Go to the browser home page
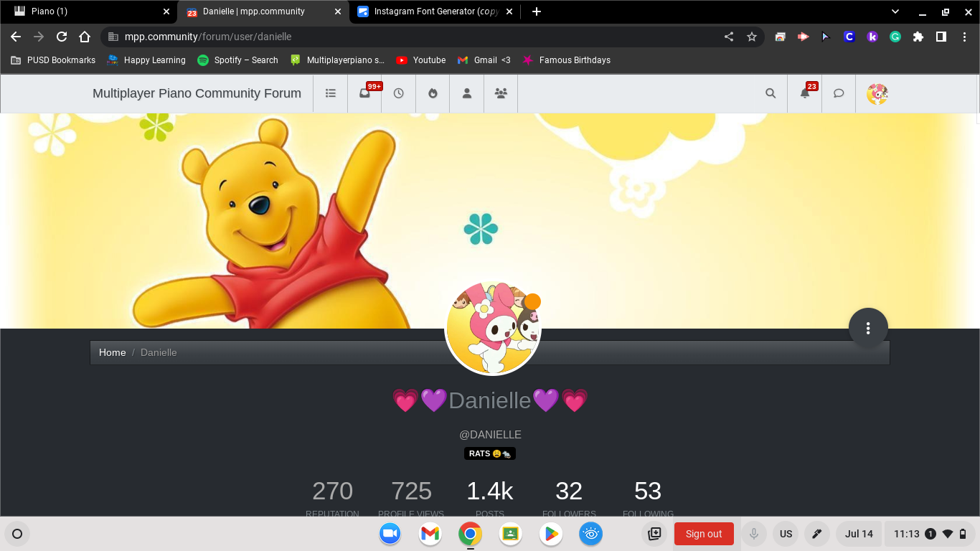The image size is (980, 551). [85, 37]
